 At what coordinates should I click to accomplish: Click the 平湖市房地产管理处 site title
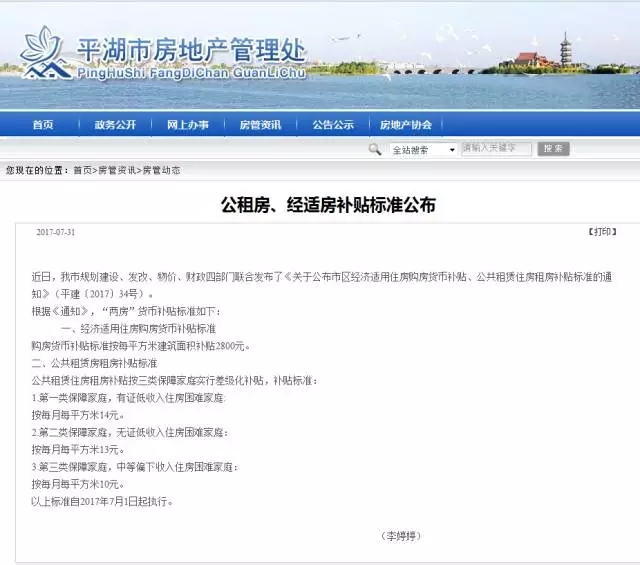[190, 48]
